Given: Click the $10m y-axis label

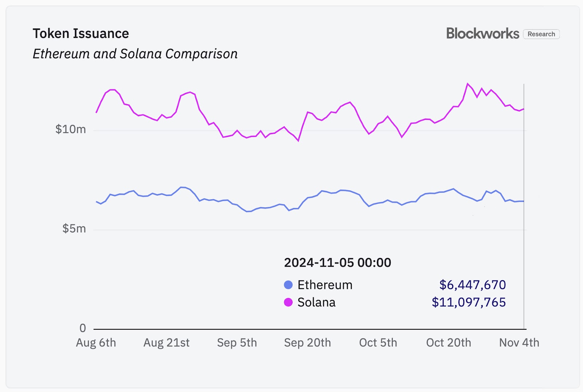Looking at the screenshot, I should tap(71, 129).
